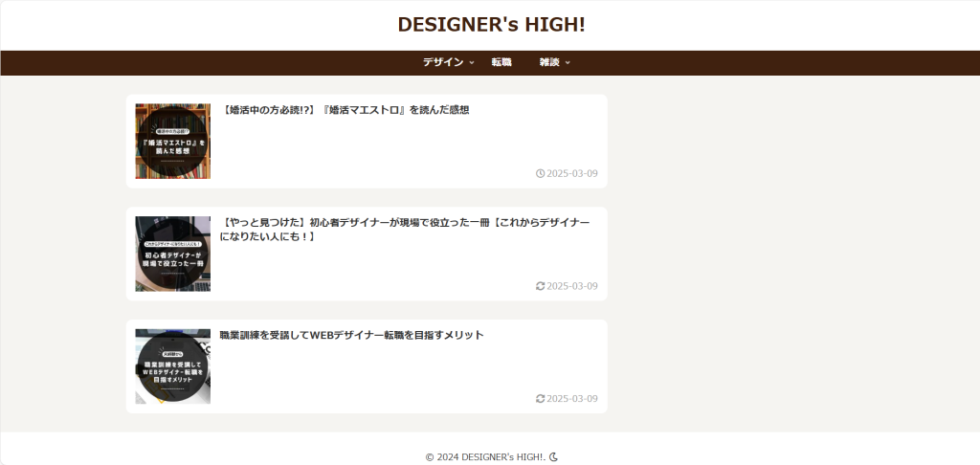Click the update icon on the 職業訓練 post
The image size is (980, 465).
[x=541, y=398]
